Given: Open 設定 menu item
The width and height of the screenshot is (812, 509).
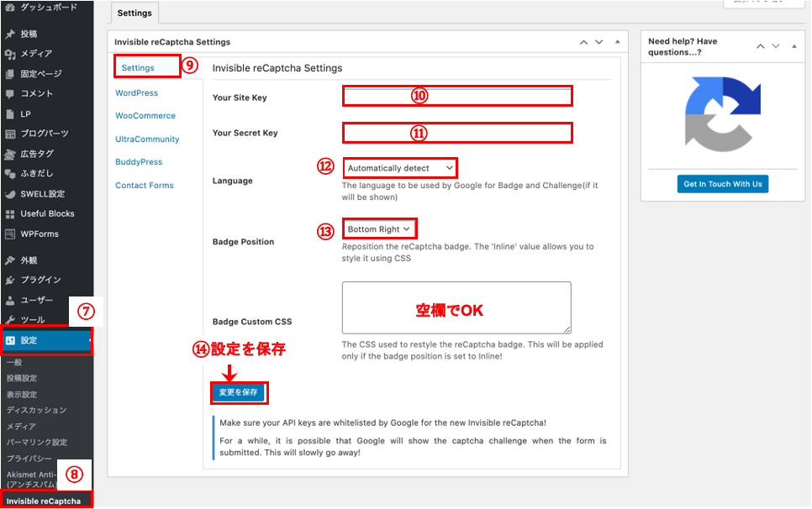Looking at the screenshot, I should (x=46, y=340).
